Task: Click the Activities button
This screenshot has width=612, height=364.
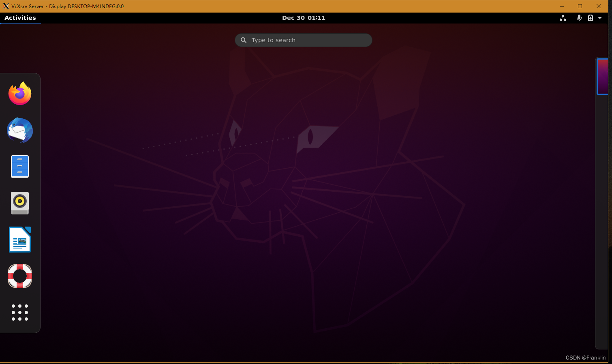Action: [x=20, y=17]
